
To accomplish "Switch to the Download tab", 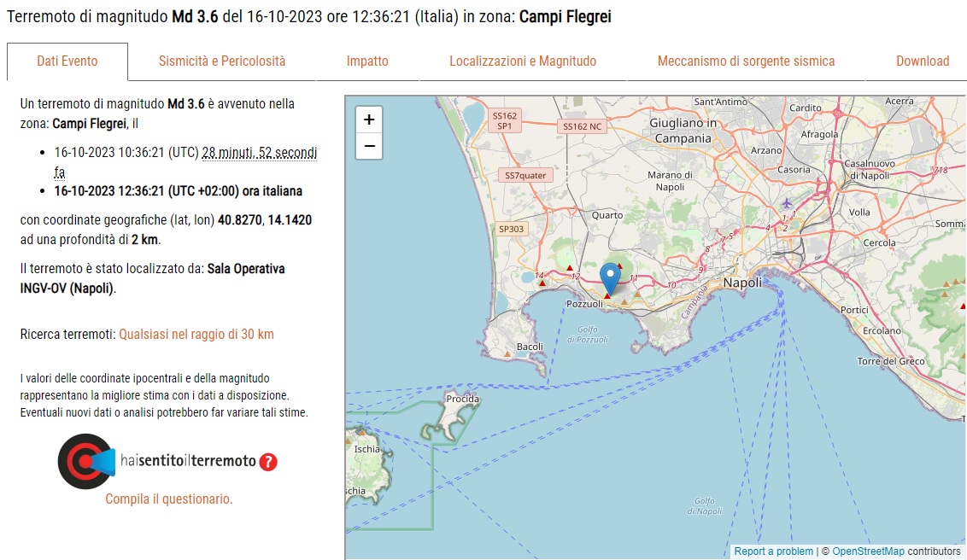I will pyautogui.click(x=922, y=61).
